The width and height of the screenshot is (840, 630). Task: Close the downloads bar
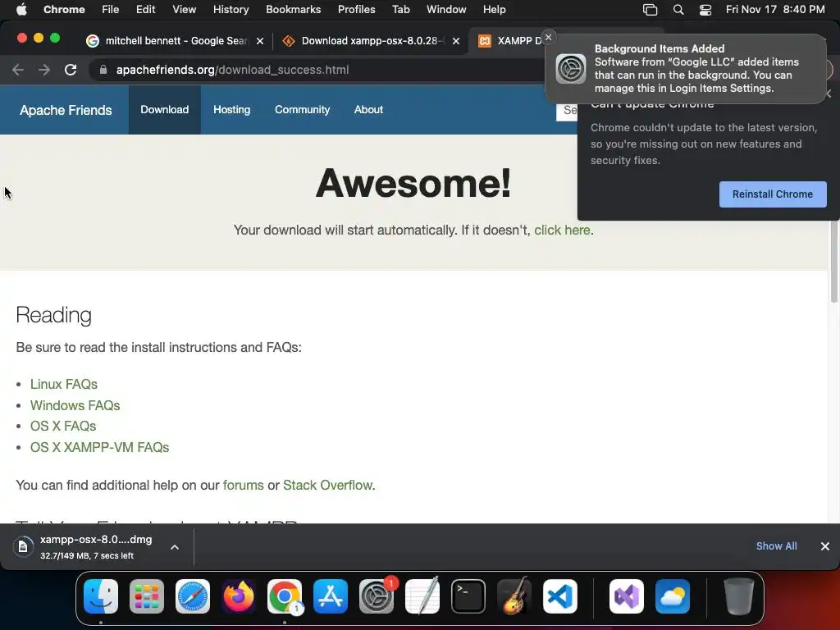coord(825,546)
